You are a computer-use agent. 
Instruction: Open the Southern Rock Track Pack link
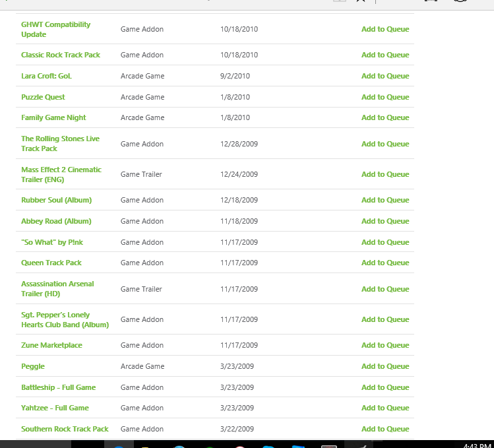65,429
